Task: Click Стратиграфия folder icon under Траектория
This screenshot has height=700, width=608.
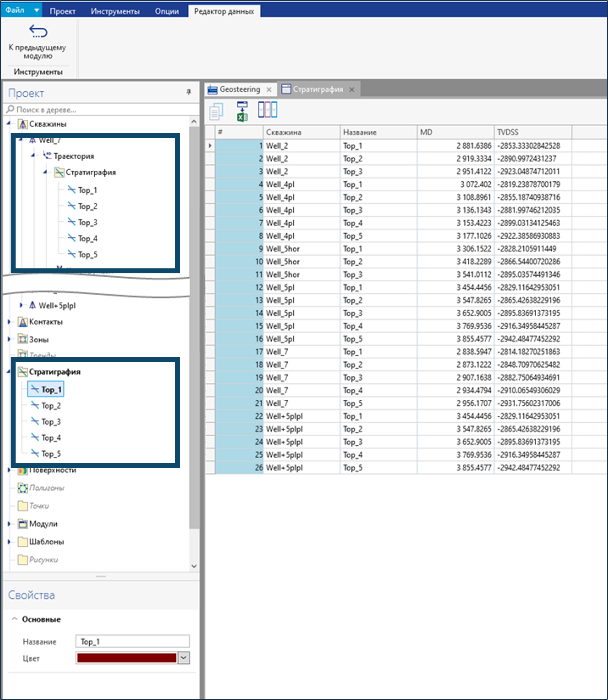Action: (x=59, y=172)
